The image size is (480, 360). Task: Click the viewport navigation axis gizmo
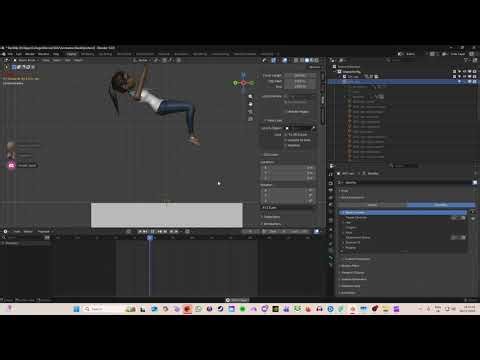point(244,82)
